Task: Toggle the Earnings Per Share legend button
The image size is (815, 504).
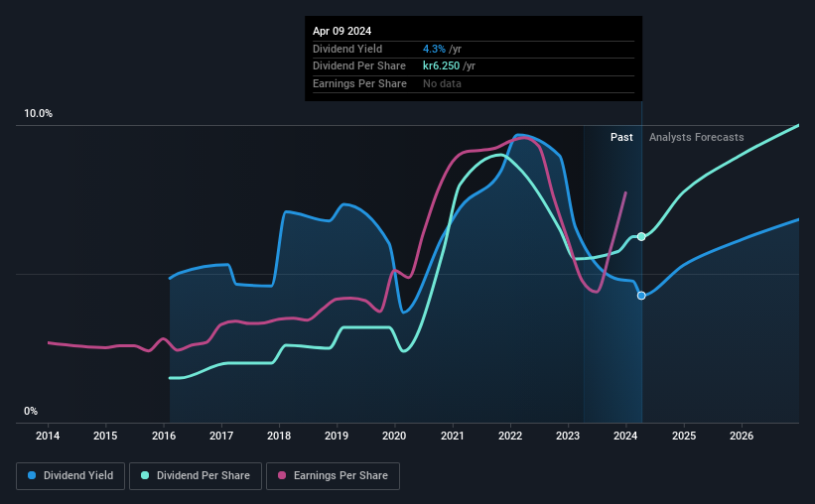Action: [333, 476]
